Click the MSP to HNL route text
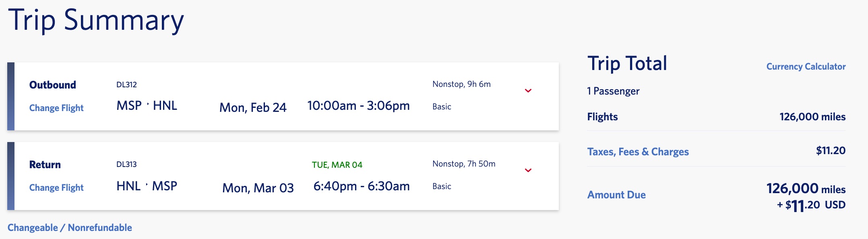This screenshot has height=239, width=868. click(147, 105)
